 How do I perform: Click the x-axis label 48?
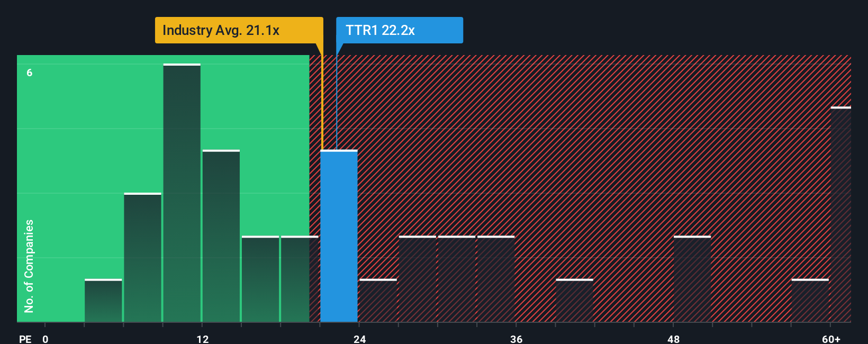tap(673, 339)
